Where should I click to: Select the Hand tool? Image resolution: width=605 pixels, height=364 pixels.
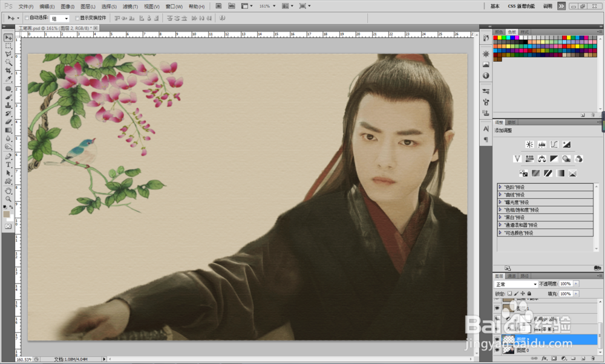coord(8,191)
